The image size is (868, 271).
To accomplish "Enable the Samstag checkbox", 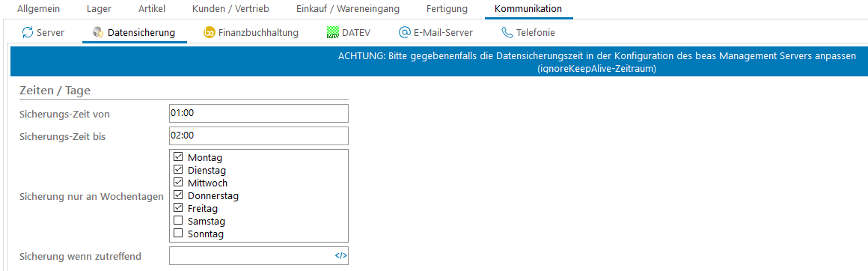I will pos(178,221).
